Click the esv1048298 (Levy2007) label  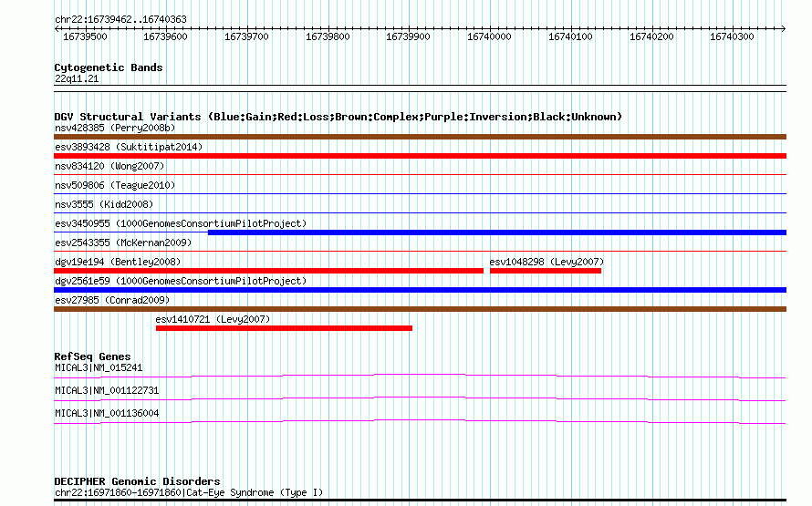click(x=547, y=262)
